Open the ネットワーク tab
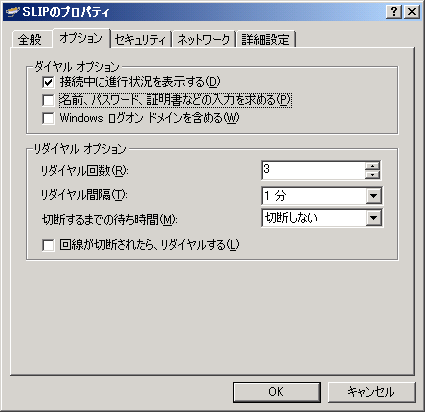The height and width of the screenshot is (412, 425). pos(204,39)
